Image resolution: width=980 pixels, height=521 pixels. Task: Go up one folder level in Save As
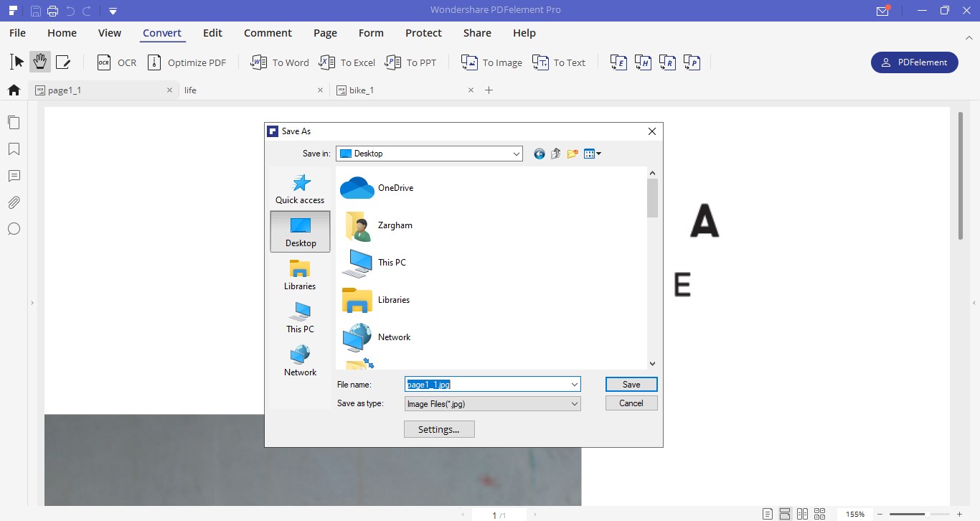click(555, 154)
